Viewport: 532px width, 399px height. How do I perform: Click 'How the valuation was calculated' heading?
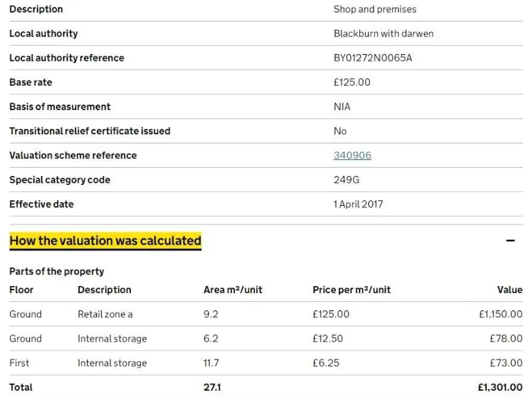click(x=105, y=241)
